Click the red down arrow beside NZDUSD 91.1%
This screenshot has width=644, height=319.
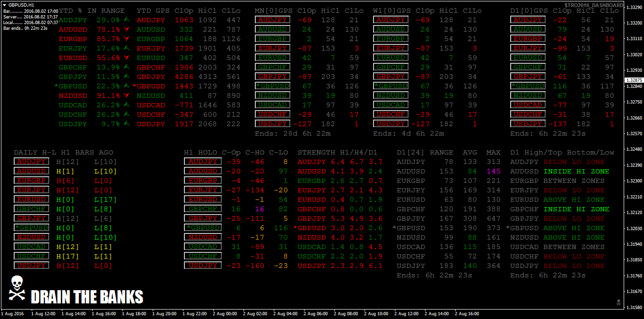click(x=126, y=95)
